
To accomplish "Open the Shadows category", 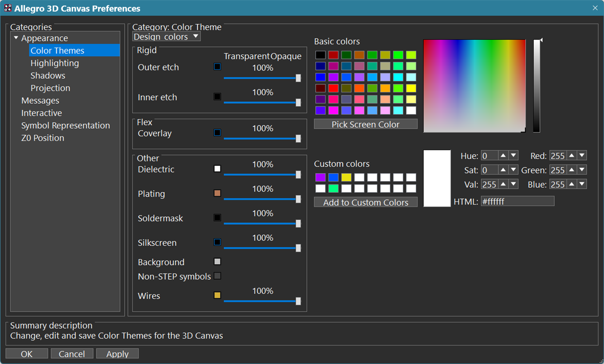I will 48,75.
